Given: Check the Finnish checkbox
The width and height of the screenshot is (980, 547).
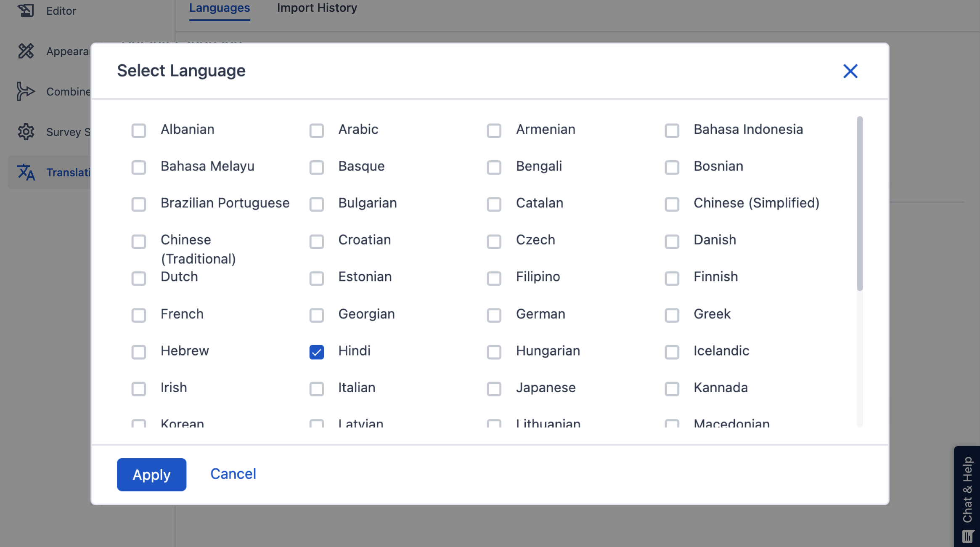Looking at the screenshot, I should [672, 278].
